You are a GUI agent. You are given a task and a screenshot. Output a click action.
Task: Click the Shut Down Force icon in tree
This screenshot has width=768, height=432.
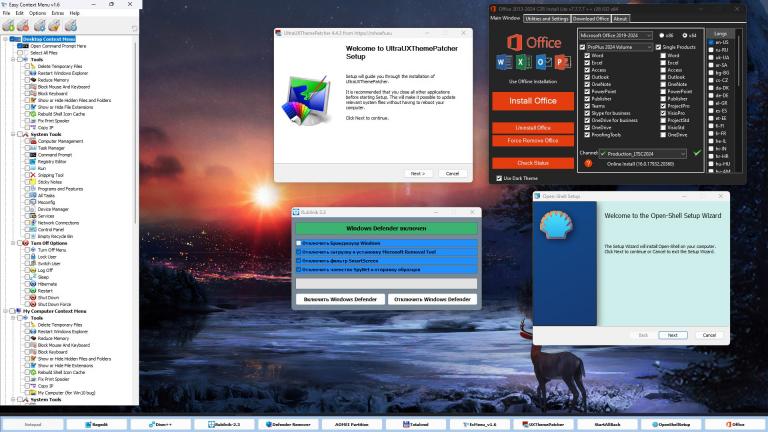(33, 304)
